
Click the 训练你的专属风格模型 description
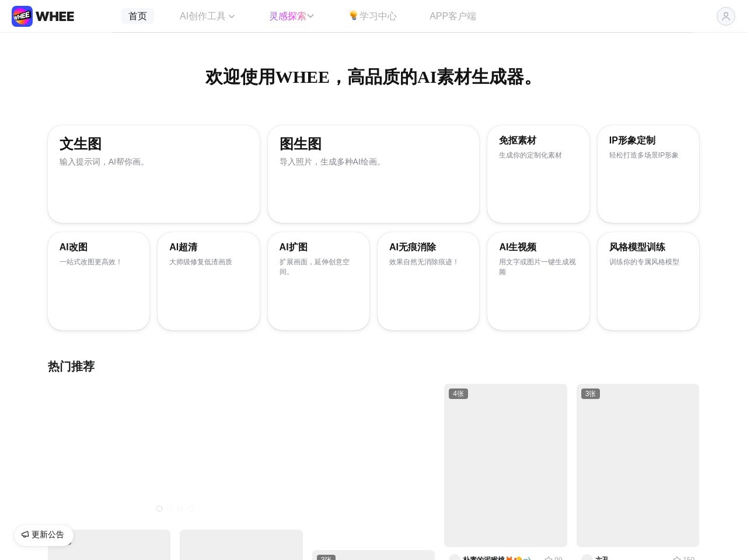click(x=644, y=262)
